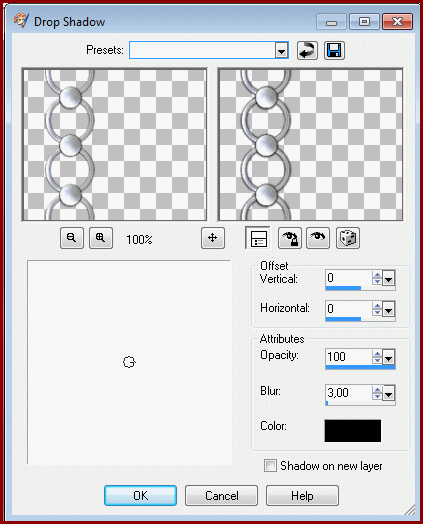Open the Presets dropdown arrow
423x524 pixels.
pos(282,50)
